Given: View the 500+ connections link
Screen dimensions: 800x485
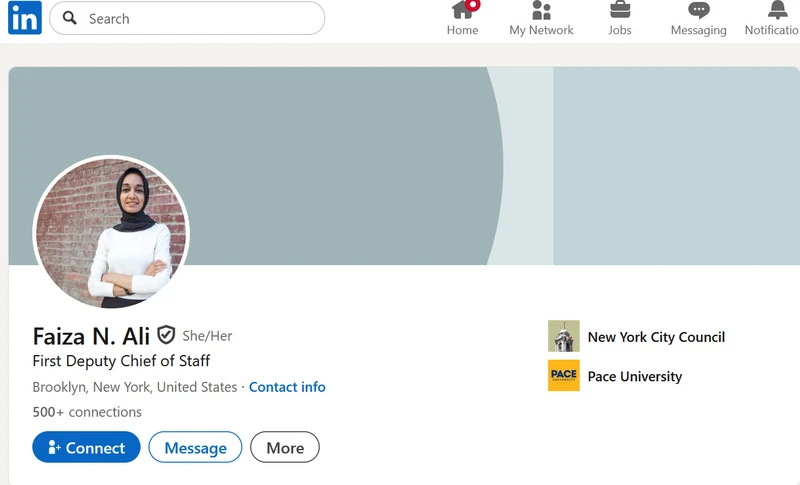Looking at the screenshot, I should pos(87,412).
